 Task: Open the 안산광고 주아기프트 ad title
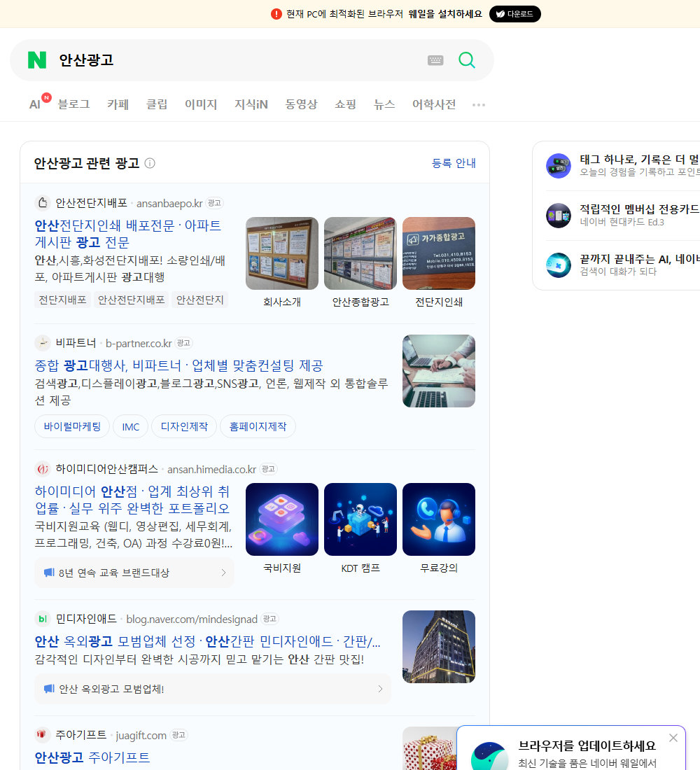click(x=92, y=757)
